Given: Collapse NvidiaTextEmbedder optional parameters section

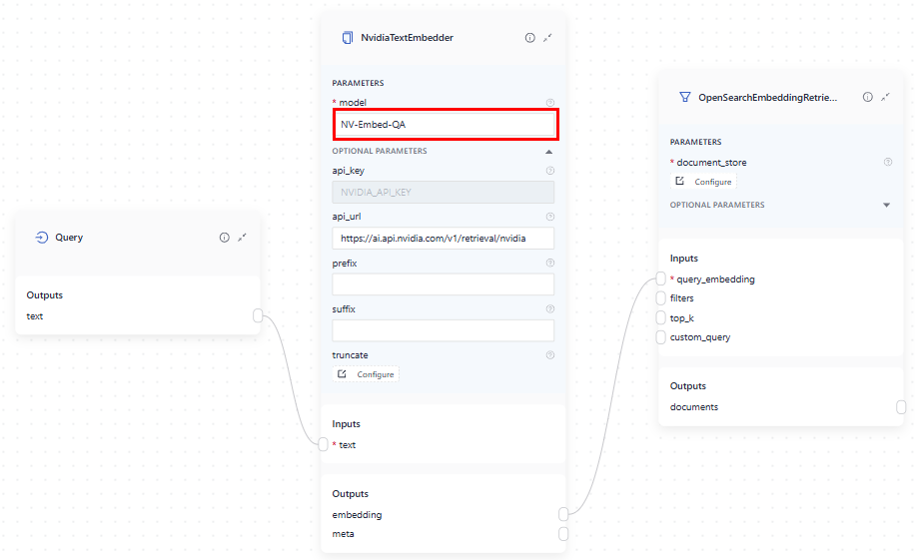Looking at the screenshot, I should [x=548, y=152].
